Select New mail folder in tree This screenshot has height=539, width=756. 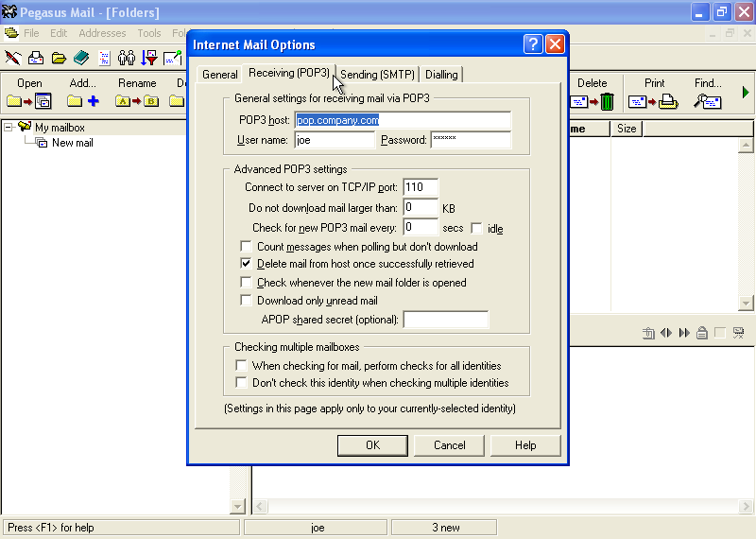(73, 143)
